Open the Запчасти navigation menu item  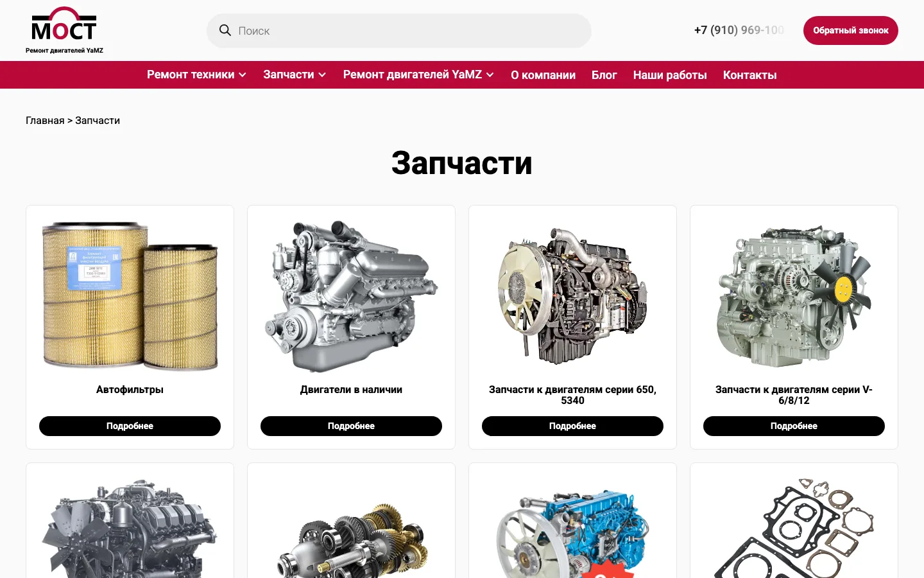[289, 74]
